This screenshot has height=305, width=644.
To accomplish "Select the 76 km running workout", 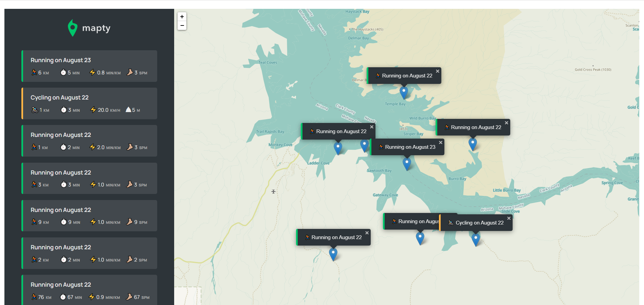I will pos(90,290).
